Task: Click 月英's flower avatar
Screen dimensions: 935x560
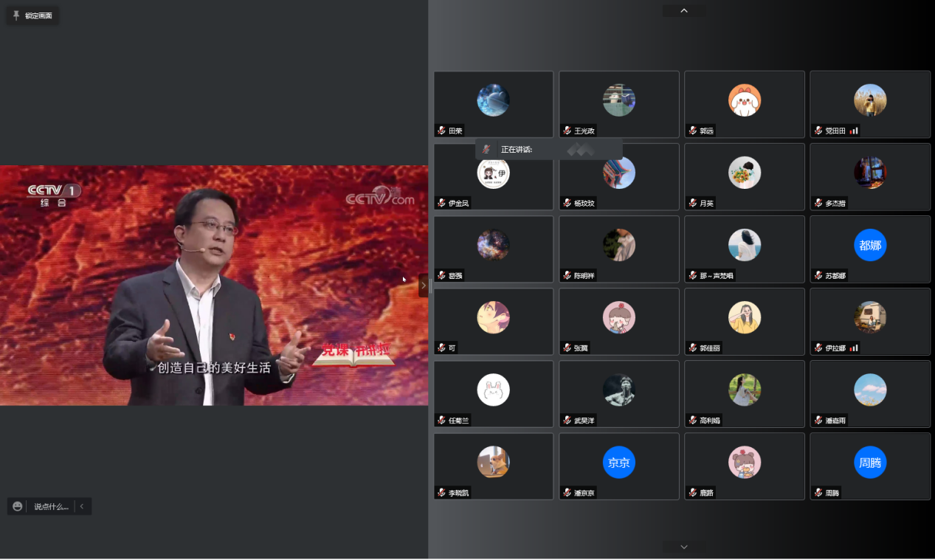Action: [x=745, y=173]
